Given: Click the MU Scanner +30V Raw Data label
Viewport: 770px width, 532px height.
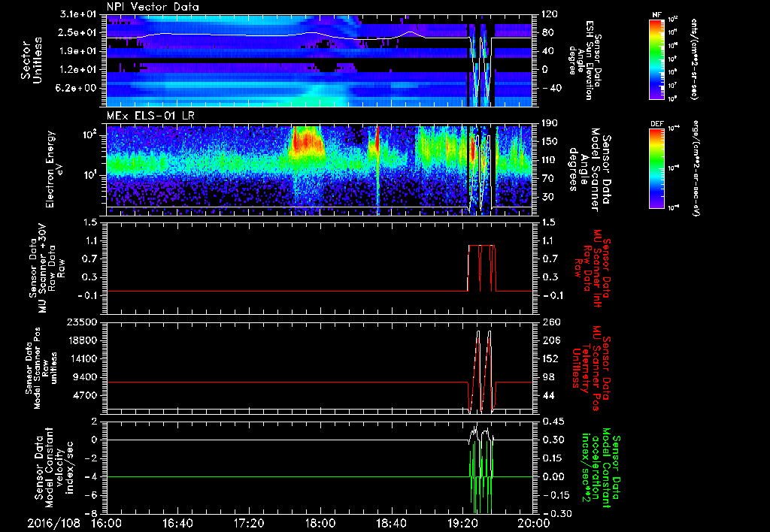Looking at the screenshot, I should [47, 268].
